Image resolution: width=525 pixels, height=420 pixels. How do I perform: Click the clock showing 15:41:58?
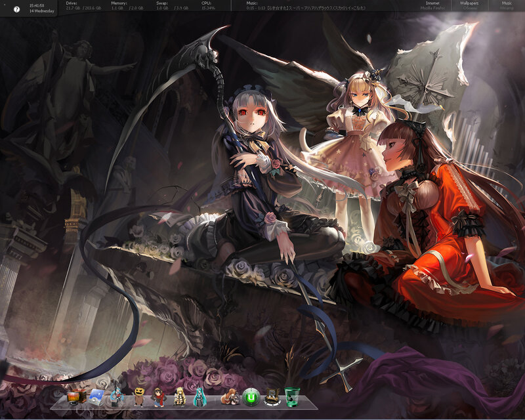(x=37, y=6)
